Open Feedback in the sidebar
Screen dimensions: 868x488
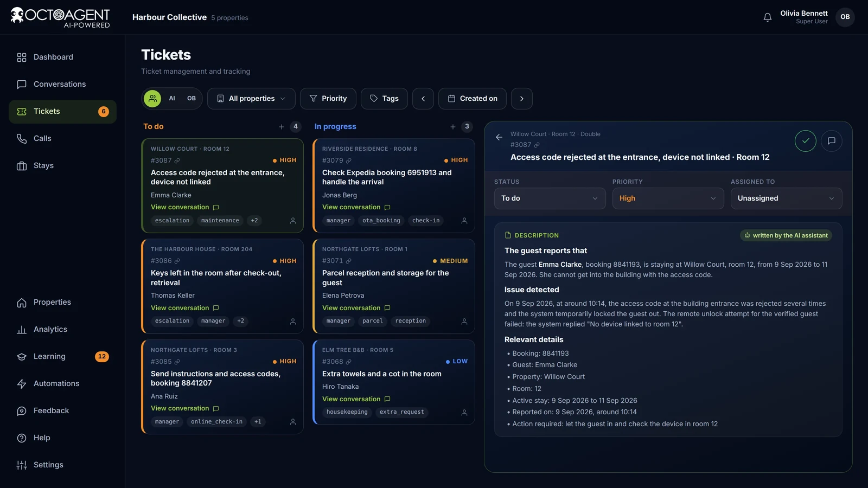62,411
